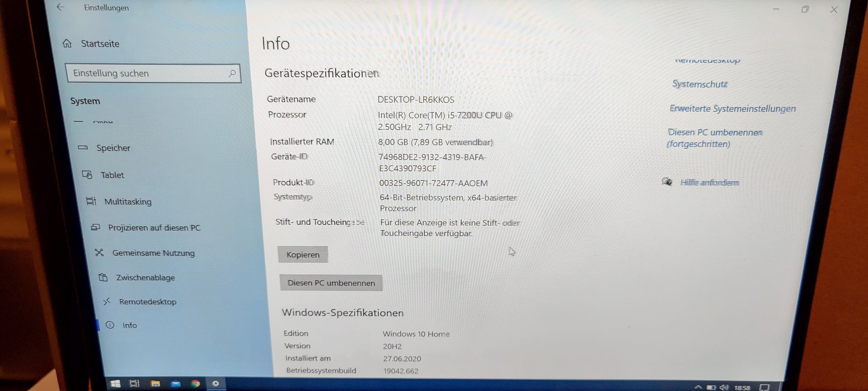The image size is (868, 391).
Task: Focus the 'Einstellung suchen' search field
Action: coord(153,73)
